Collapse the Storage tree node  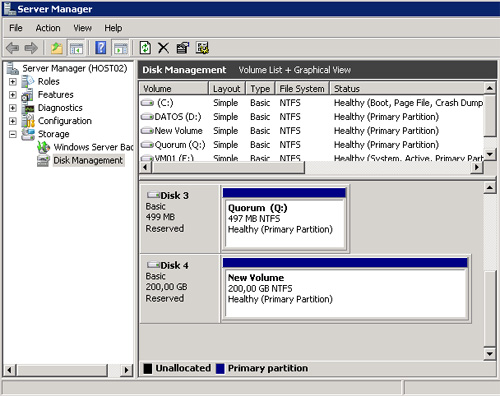[13, 134]
